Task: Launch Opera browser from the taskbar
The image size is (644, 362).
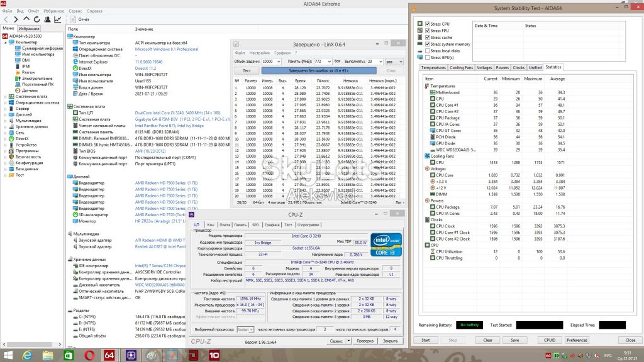Action: coord(89,355)
